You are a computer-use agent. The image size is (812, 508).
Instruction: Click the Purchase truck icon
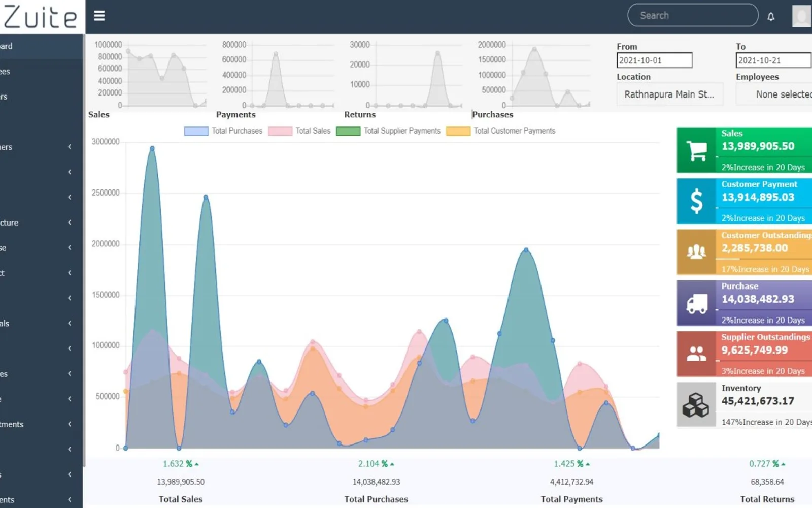tap(696, 303)
